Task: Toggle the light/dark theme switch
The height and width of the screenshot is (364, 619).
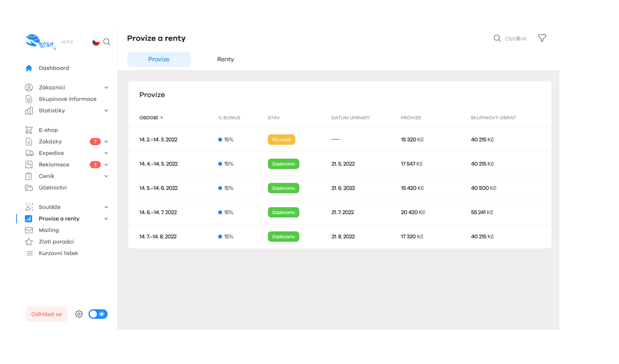Action: coord(98,314)
